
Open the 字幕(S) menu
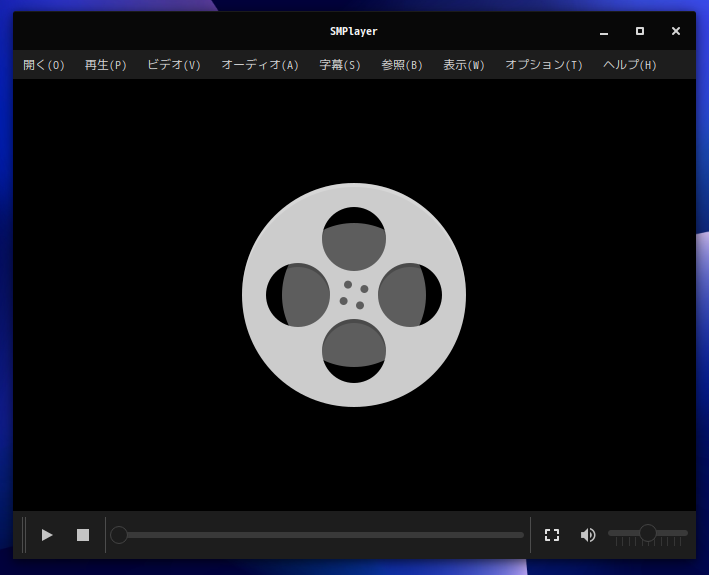(x=340, y=65)
